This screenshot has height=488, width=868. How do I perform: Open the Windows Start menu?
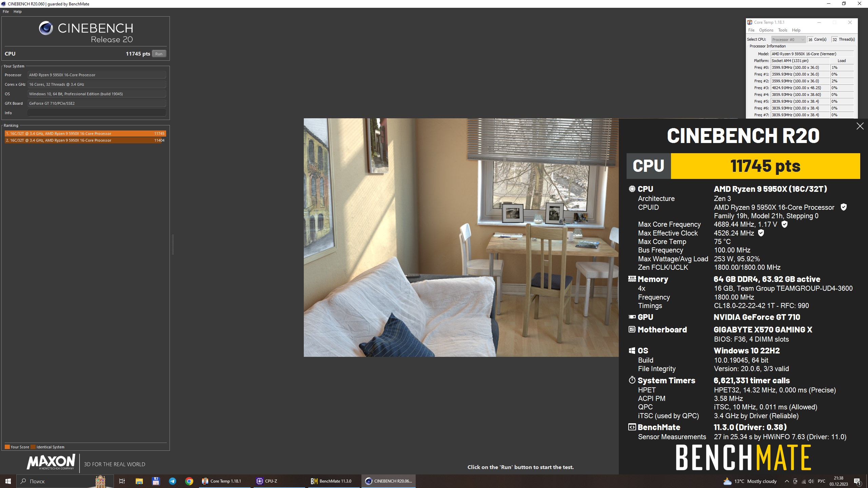point(8,481)
